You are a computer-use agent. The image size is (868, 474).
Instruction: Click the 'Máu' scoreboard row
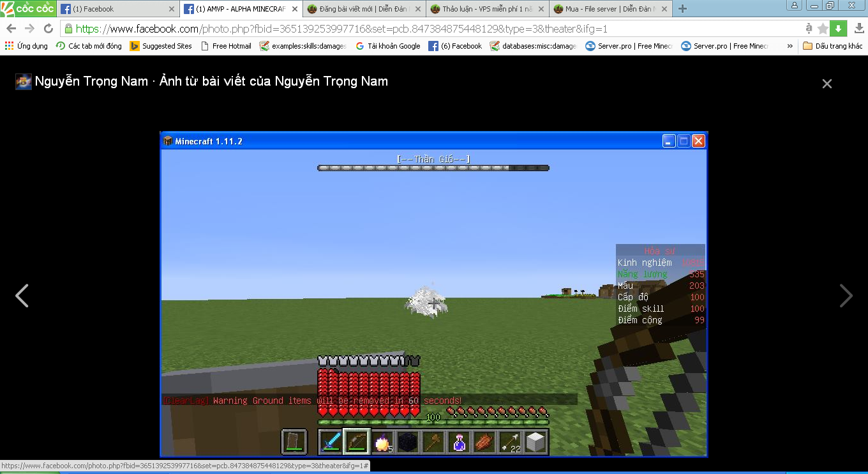coord(661,286)
